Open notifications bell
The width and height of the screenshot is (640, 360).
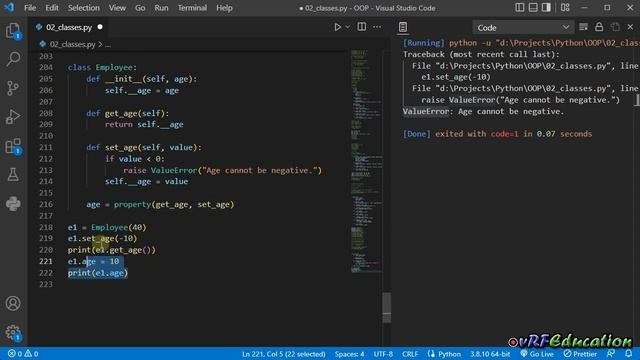point(629,353)
